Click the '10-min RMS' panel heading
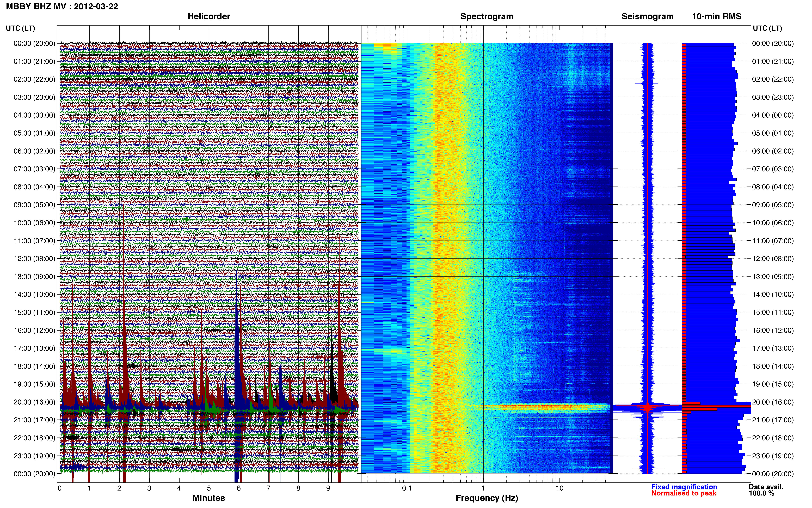This screenshot has width=812, height=508. click(x=717, y=16)
